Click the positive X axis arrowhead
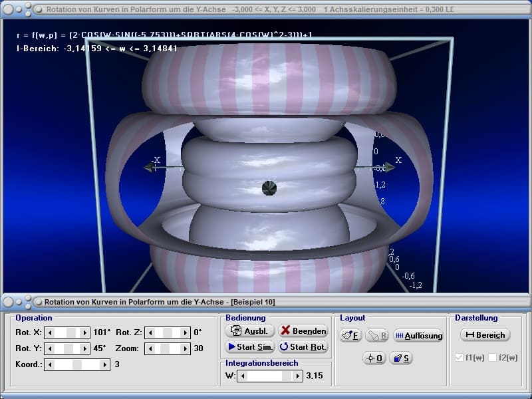The width and height of the screenshot is (532, 399). click(390, 167)
